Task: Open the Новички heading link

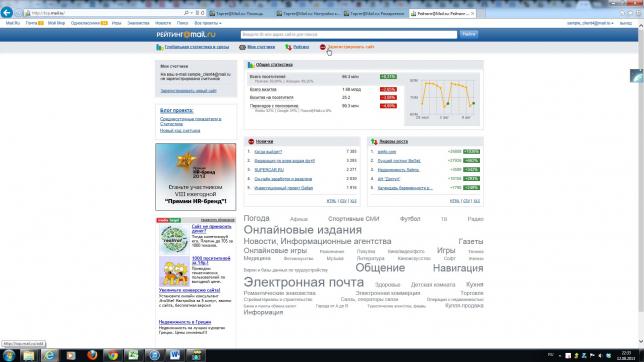Action: point(264,141)
